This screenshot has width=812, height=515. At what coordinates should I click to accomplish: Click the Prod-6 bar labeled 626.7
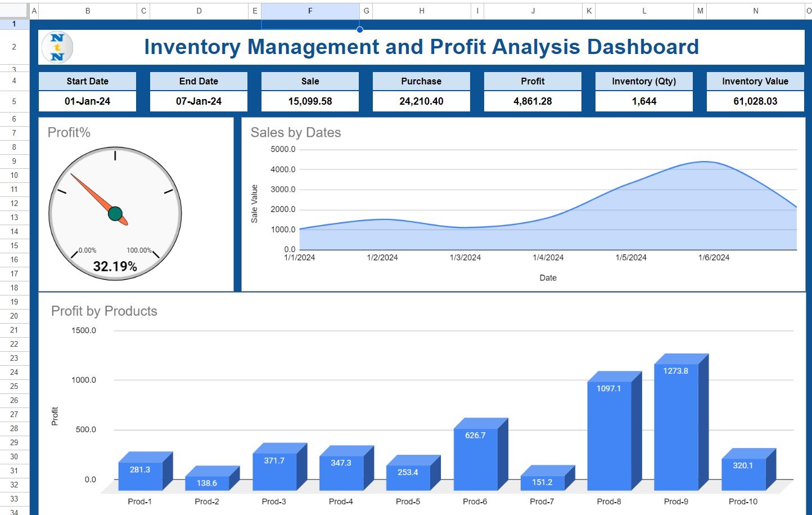tap(476, 459)
